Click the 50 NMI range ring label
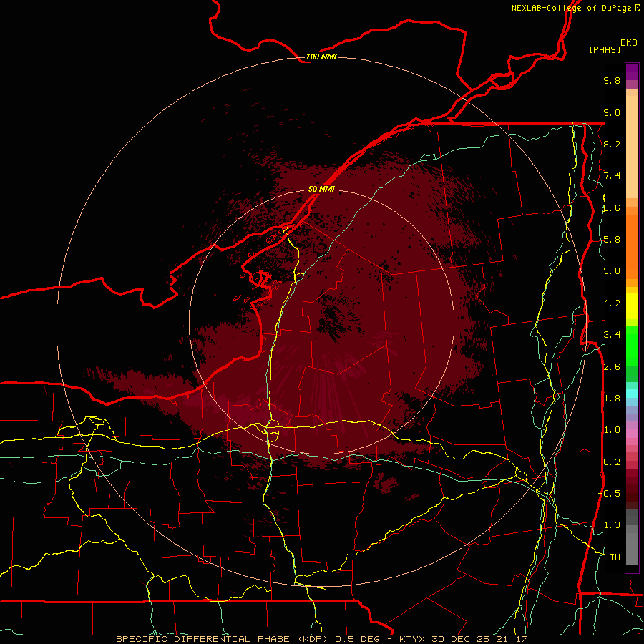The image size is (644, 644). 321,189
